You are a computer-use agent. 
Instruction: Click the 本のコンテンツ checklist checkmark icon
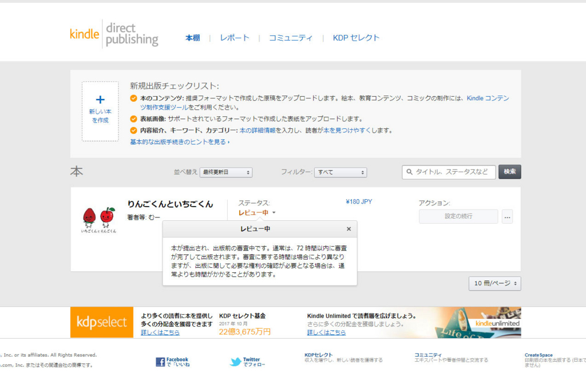[133, 98]
